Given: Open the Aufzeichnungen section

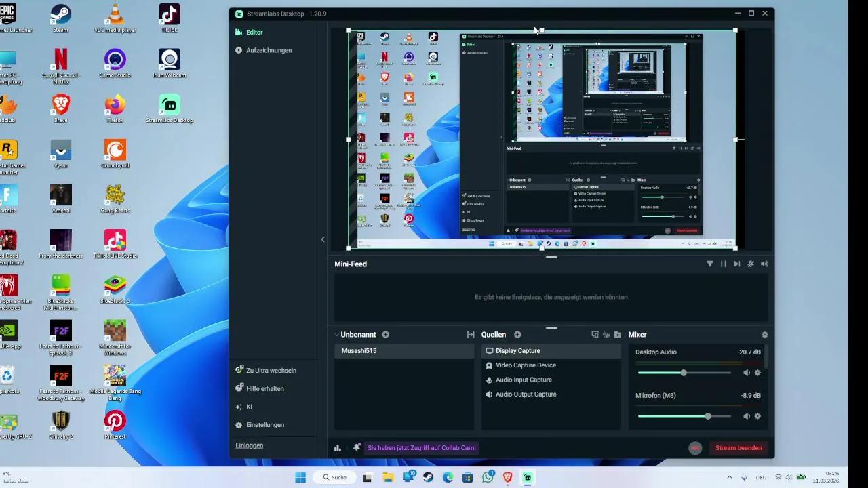Looking at the screenshot, I should (x=263, y=50).
